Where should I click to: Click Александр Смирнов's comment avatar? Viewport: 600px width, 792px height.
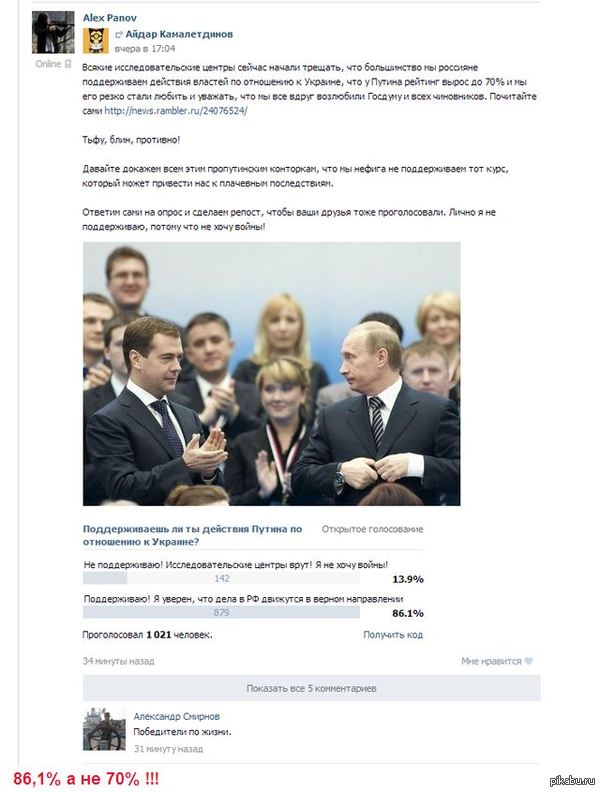tap(104, 729)
